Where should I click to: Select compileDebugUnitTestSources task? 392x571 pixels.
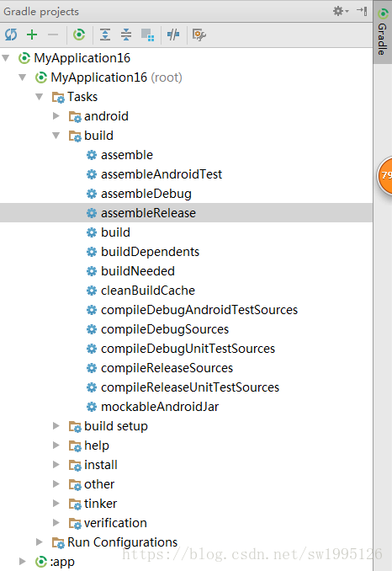pyautogui.click(x=188, y=349)
